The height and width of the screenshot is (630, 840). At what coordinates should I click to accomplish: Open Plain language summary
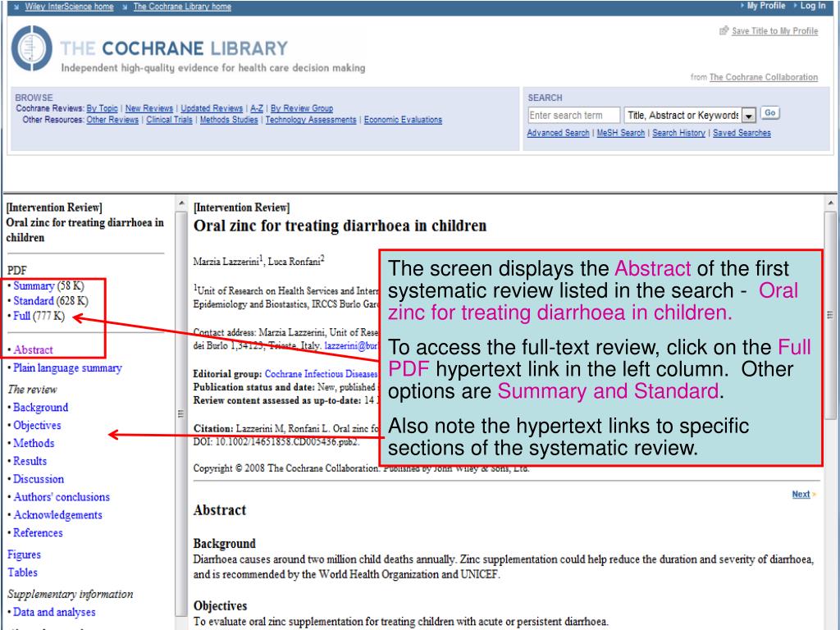67,368
